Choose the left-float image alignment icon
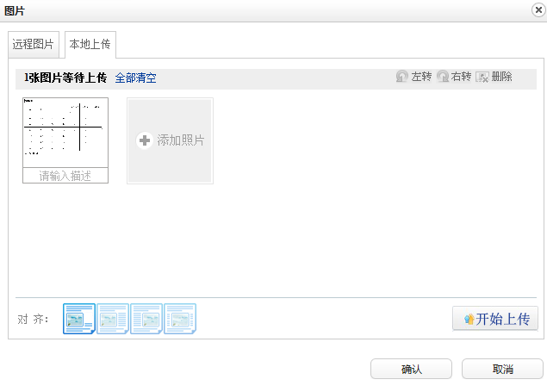 (x=112, y=319)
